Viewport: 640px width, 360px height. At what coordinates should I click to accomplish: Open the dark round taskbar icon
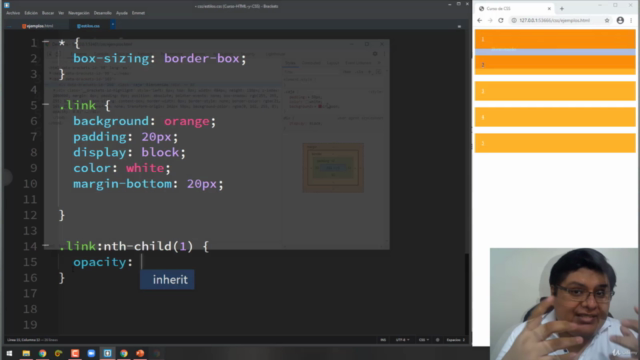pyautogui.click(x=156, y=353)
